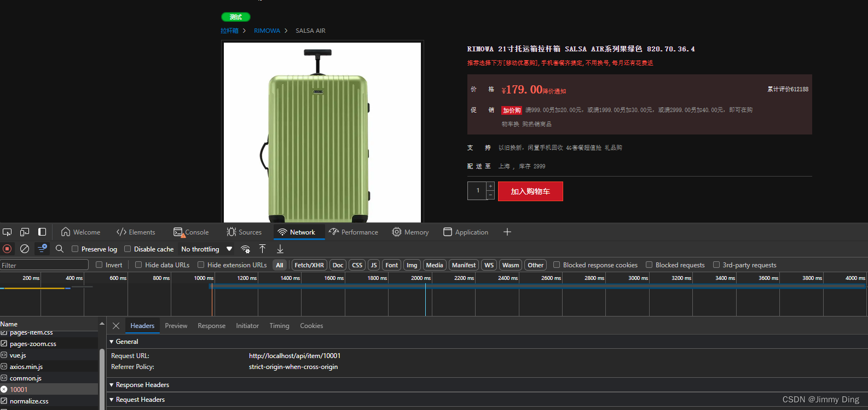
Task: Click the red 加入购物车 button
Action: (x=530, y=191)
